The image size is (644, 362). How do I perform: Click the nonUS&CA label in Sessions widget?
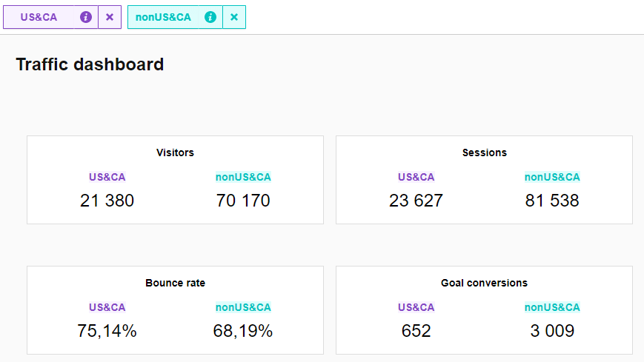coord(552,177)
